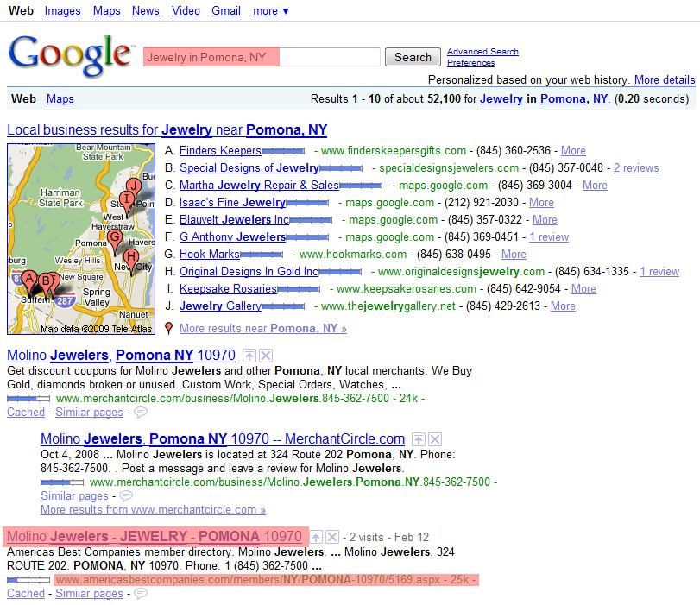Viewport: 700px width, 605px height.
Task: Open Advanced Search link
Action: pyautogui.click(x=482, y=52)
